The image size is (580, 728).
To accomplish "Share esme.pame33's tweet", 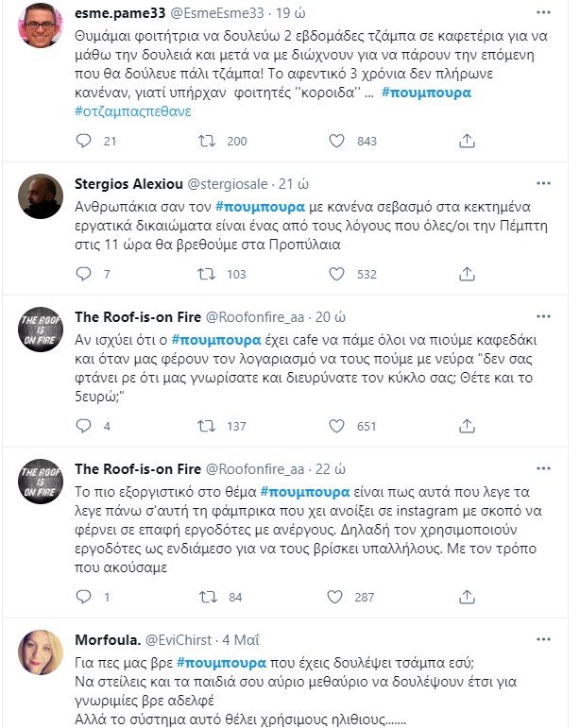I will [466, 141].
